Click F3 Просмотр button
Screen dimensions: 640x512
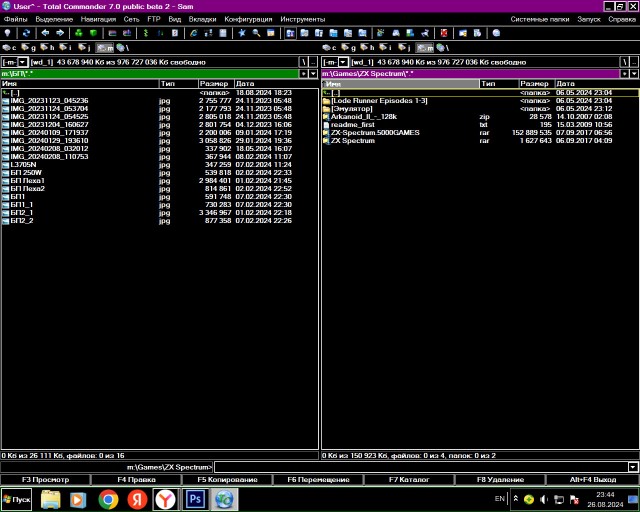[45, 480]
